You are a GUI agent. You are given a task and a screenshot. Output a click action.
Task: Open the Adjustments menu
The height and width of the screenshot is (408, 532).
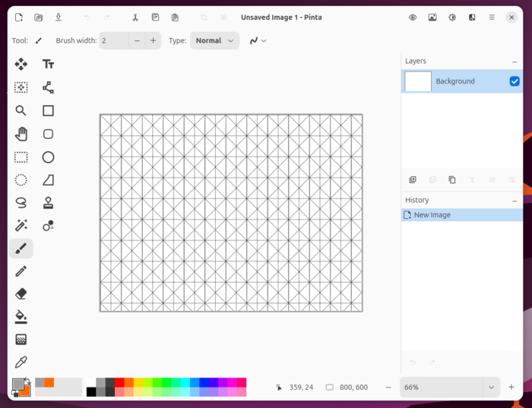click(452, 17)
